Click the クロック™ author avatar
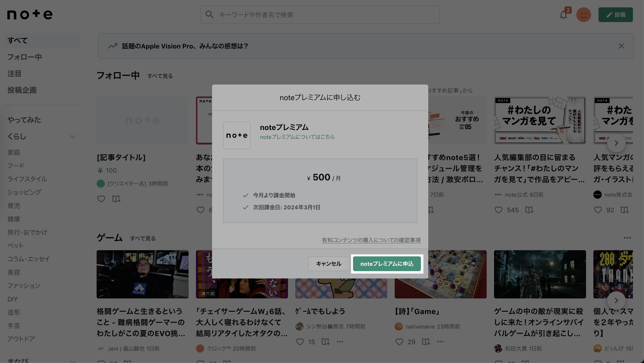Image resolution: width=644 pixels, height=363 pixels. tap(200, 348)
